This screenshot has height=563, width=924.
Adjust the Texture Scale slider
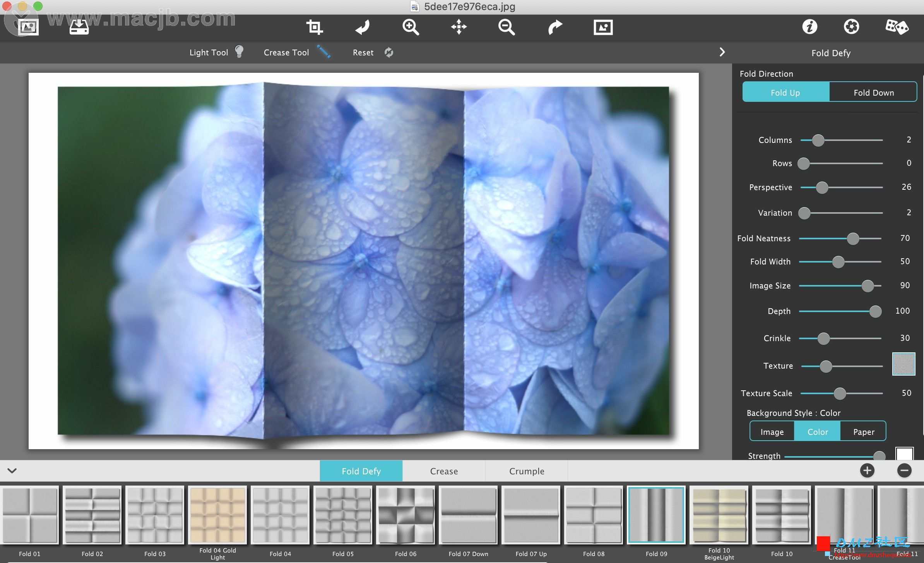coord(841,393)
